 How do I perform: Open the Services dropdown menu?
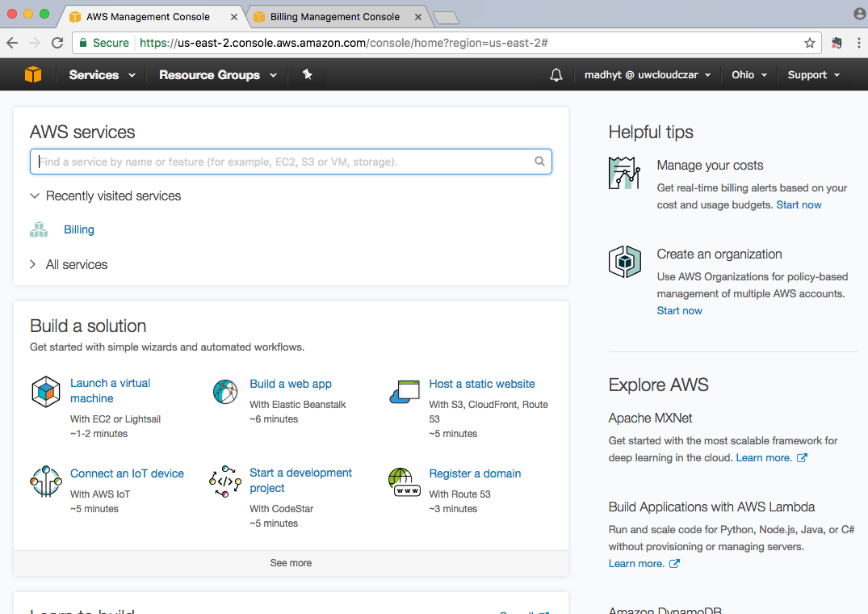click(x=102, y=75)
